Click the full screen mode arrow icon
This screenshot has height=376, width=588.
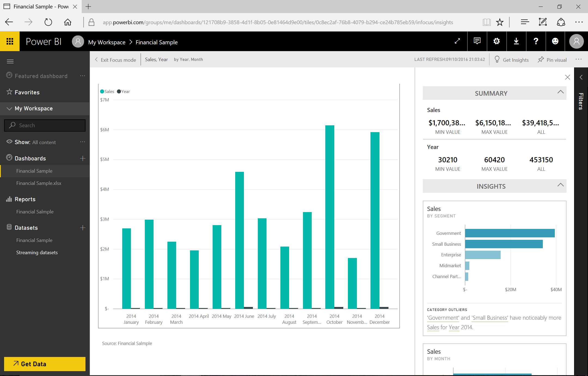click(x=457, y=41)
